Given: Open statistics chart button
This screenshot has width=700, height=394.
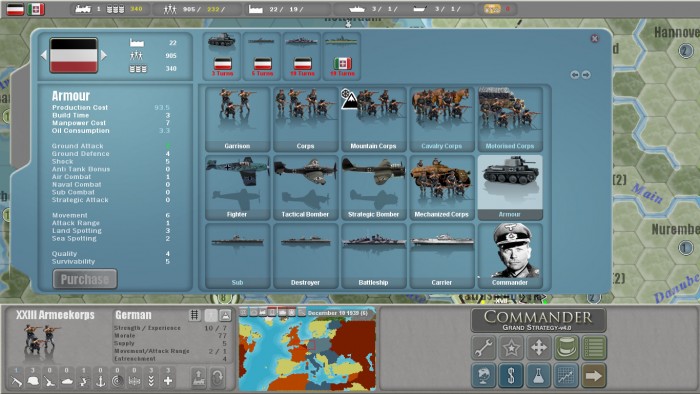Looking at the screenshot, I should click(x=567, y=375).
